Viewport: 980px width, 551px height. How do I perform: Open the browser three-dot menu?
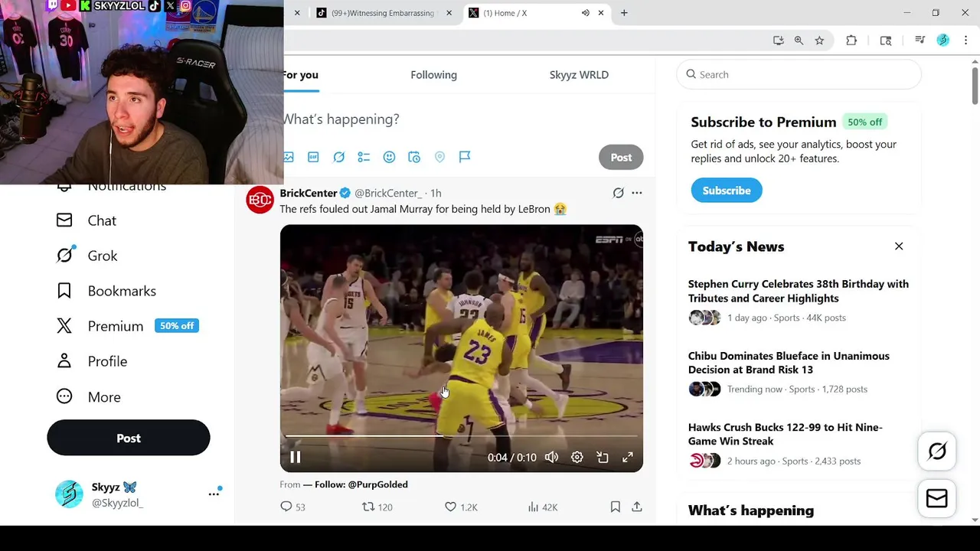click(x=965, y=41)
